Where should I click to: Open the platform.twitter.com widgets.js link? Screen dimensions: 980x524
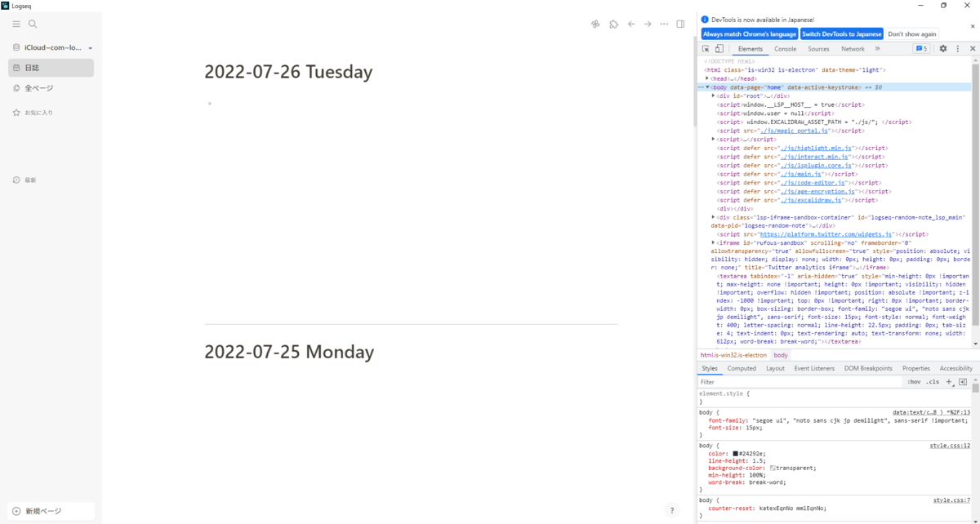827,234
